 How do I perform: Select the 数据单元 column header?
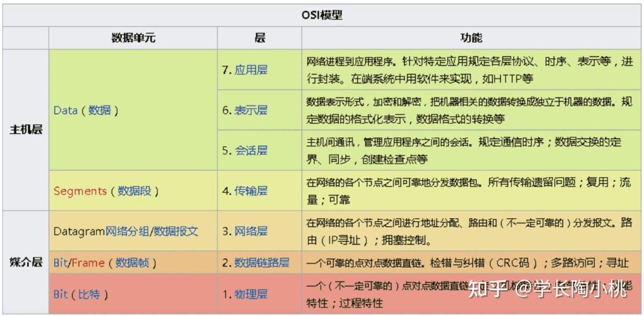[x=133, y=38]
